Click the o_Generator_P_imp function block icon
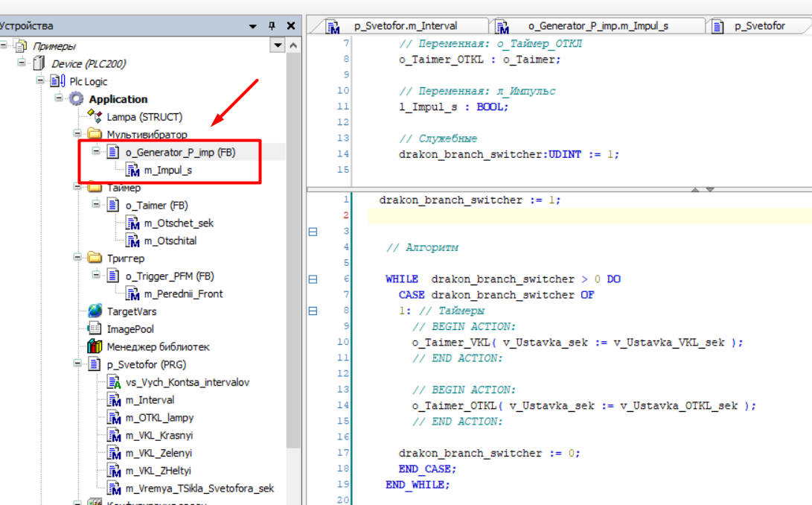812x505 pixels. click(x=113, y=152)
